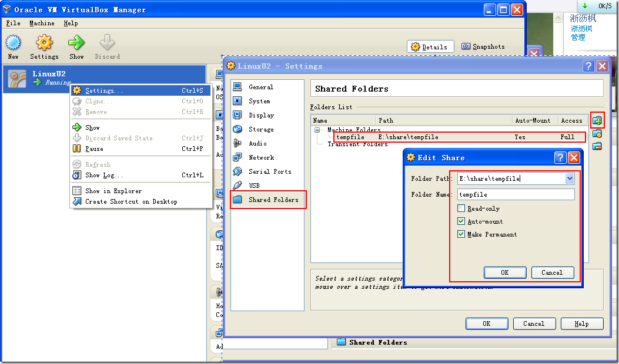
Task: Open the File menu
Action: (13, 23)
